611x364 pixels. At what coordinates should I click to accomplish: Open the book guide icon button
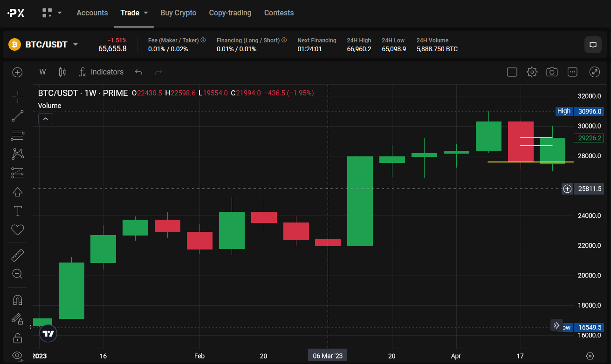click(x=593, y=45)
